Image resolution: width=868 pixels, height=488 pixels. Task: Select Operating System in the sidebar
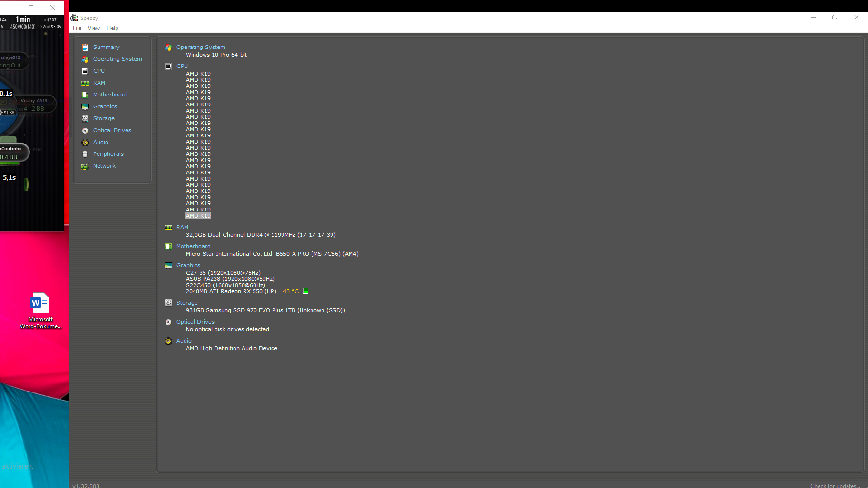[117, 59]
